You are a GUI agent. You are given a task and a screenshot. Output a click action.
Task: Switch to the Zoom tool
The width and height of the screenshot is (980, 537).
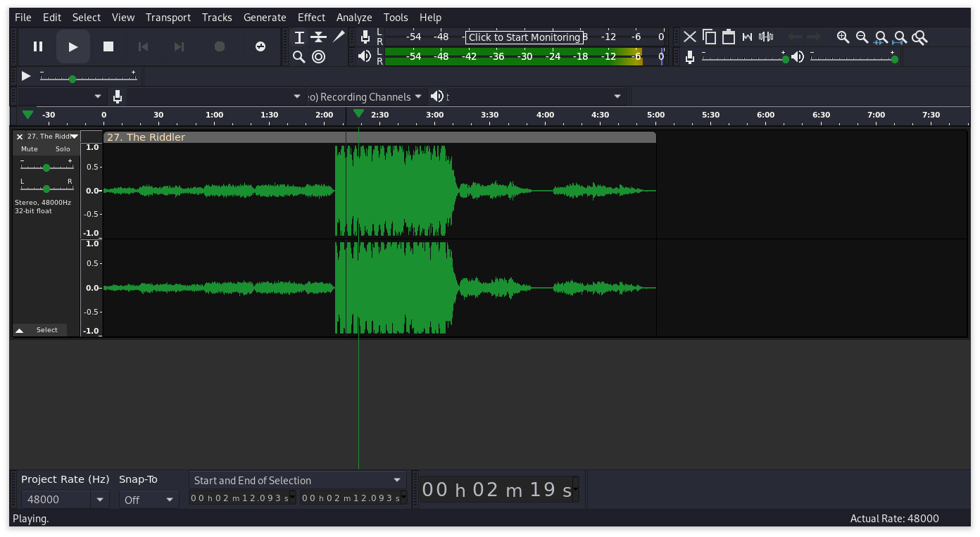pos(299,57)
